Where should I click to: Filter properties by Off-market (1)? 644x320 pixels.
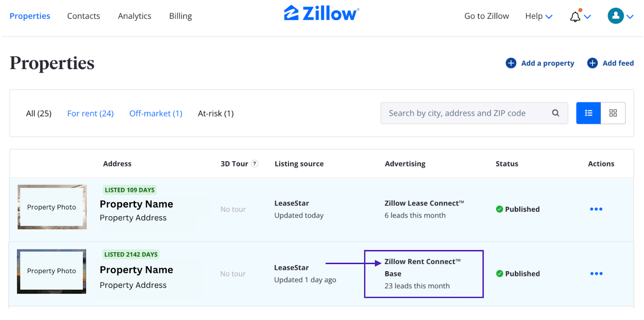point(155,113)
